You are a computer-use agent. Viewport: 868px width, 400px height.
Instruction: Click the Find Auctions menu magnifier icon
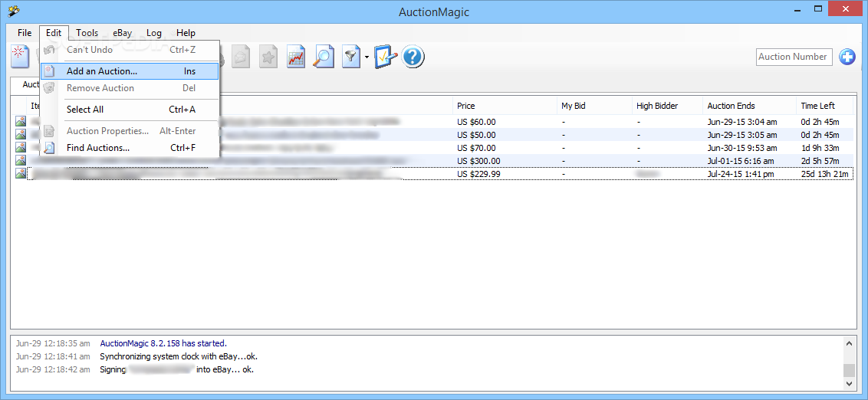point(49,148)
